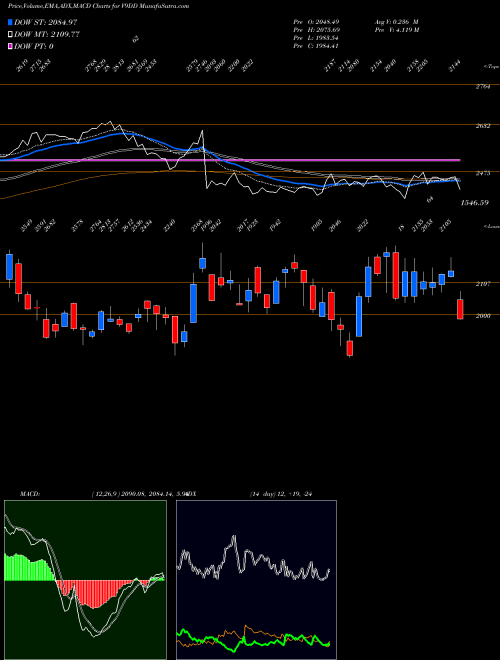Click the magenta horizontal DOW PT line

point(230,160)
